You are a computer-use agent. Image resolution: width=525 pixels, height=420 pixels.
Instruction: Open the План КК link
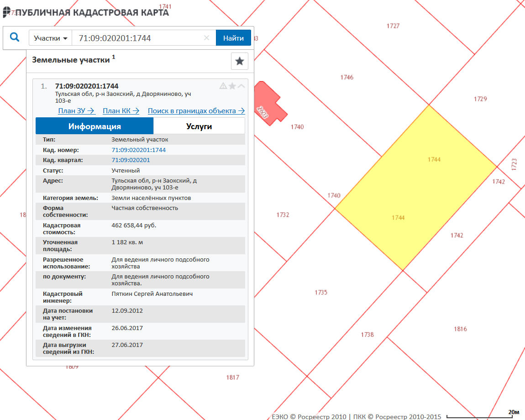coord(121,110)
